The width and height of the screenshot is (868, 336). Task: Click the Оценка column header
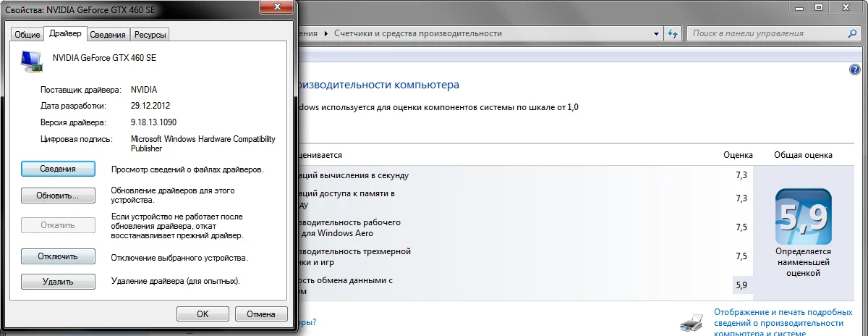(738, 155)
